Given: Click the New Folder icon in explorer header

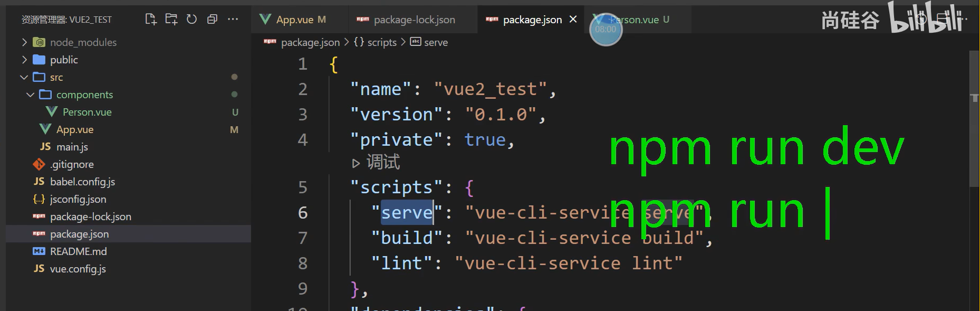Looking at the screenshot, I should click(171, 20).
